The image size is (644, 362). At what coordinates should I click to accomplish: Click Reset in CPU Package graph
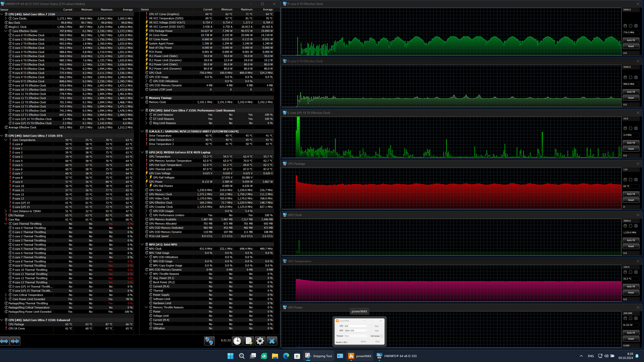point(631,200)
